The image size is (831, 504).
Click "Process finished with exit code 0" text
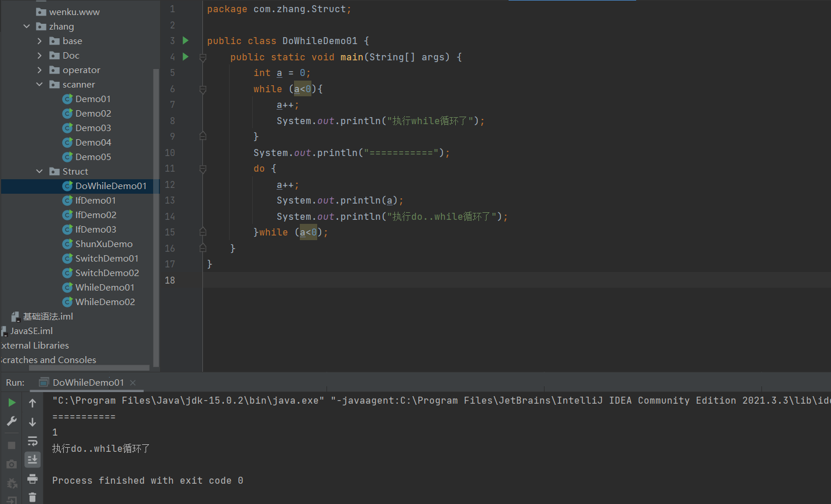[147, 481]
